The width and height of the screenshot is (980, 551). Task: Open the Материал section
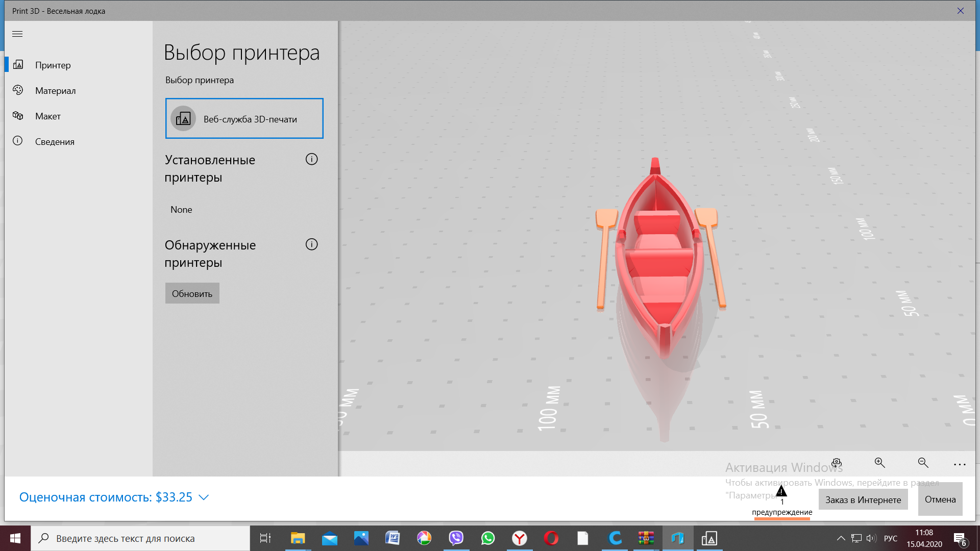point(55,90)
